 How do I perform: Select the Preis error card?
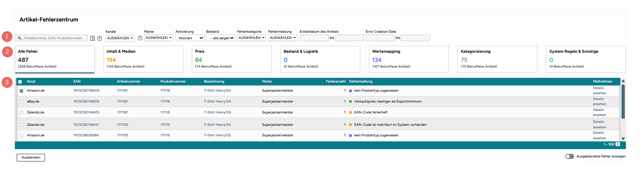[232, 59]
